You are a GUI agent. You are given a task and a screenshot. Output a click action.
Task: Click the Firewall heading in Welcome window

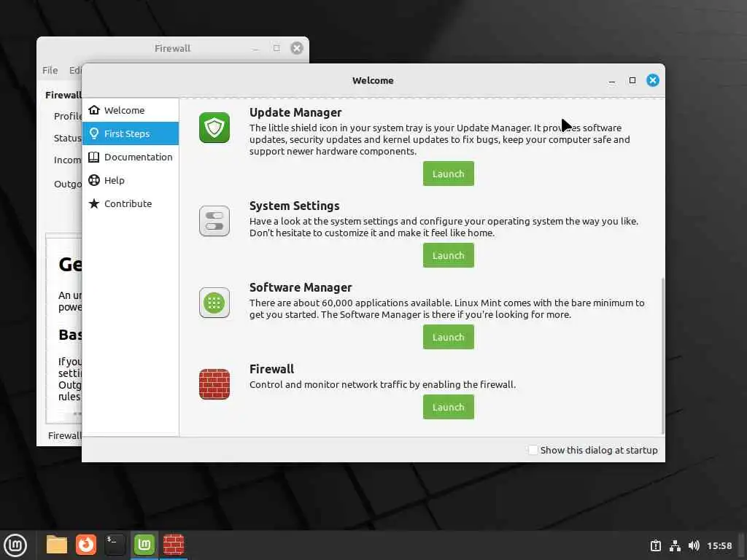tap(271, 369)
